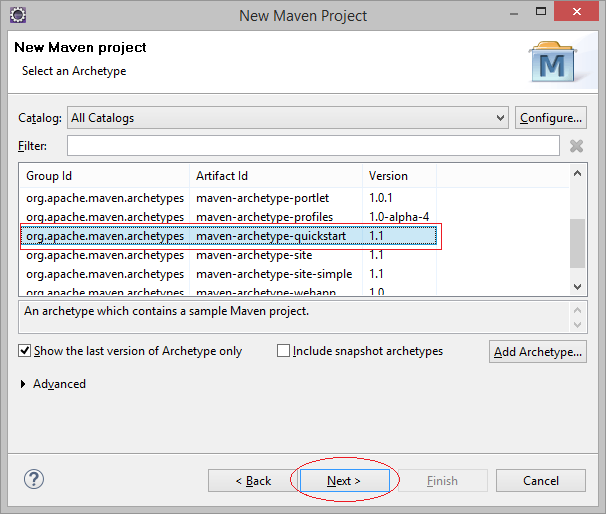Click the archetype list scroll down arrow
The width and height of the screenshot is (606, 514).
click(577, 287)
